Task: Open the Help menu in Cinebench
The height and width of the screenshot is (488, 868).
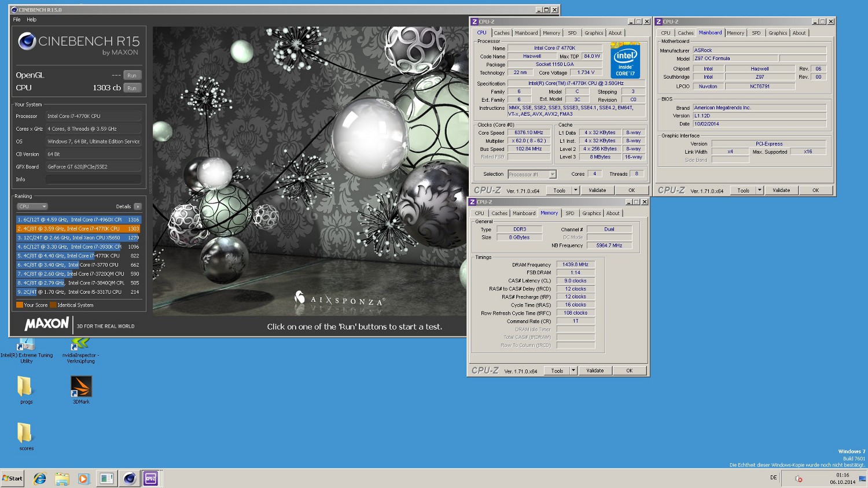Action: click(x=31, y=20)
